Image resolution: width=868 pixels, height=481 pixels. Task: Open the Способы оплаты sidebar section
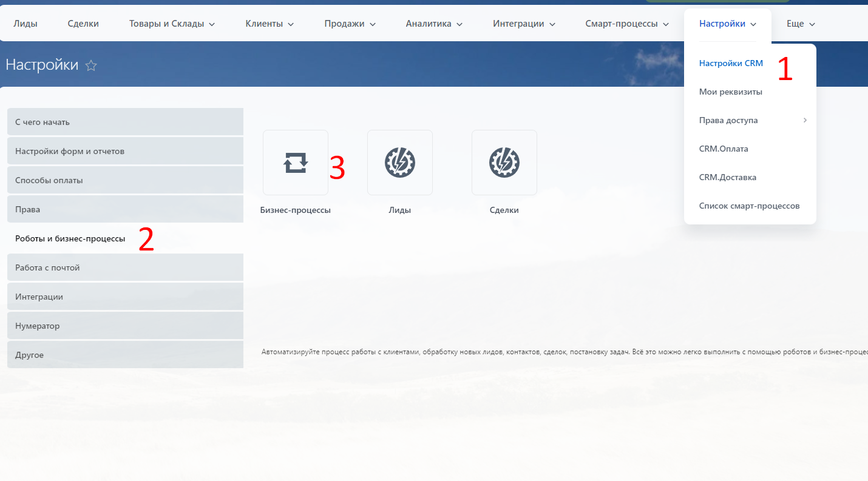point(125,180)
